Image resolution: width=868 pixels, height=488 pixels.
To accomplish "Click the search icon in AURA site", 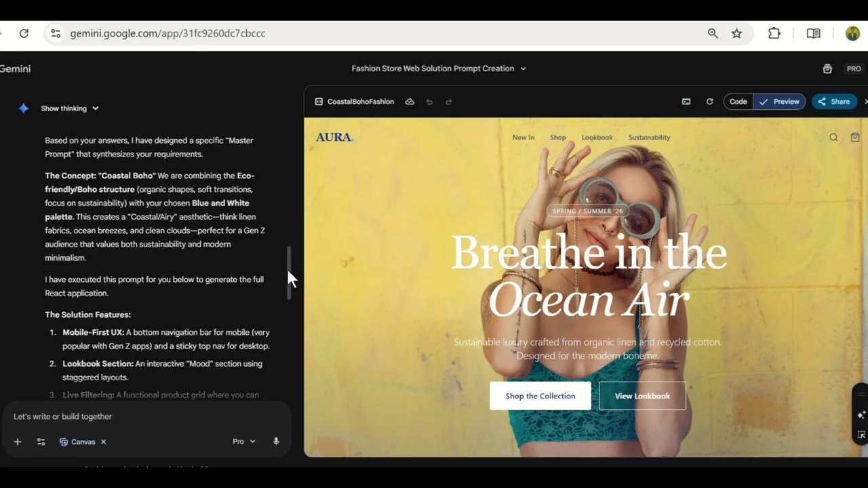I will 833,137.
